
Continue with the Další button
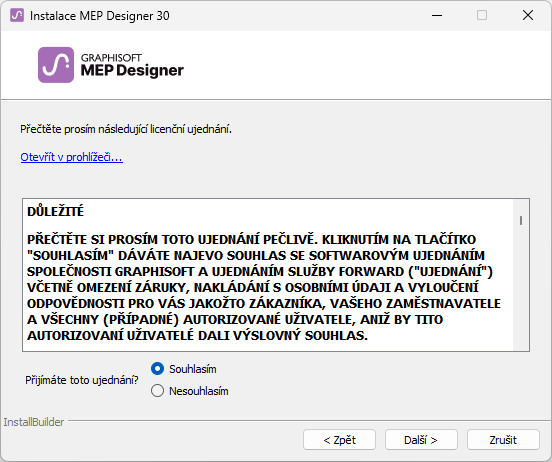tap(421, 440)
